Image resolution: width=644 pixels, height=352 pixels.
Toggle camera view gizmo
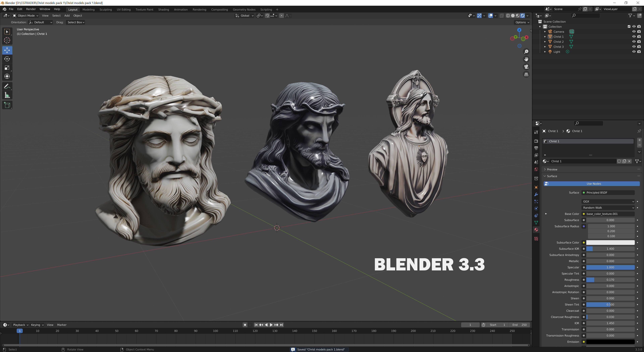point(526,67)
